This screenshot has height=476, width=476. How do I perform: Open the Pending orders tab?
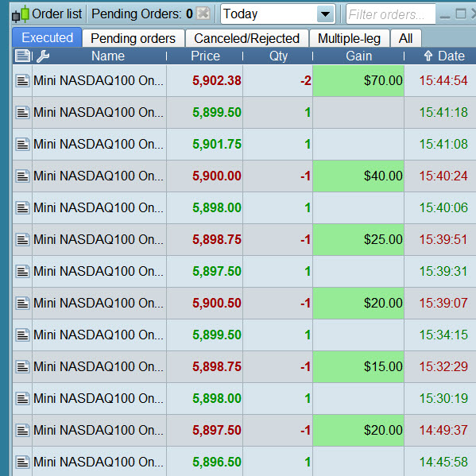click(134, 38)
